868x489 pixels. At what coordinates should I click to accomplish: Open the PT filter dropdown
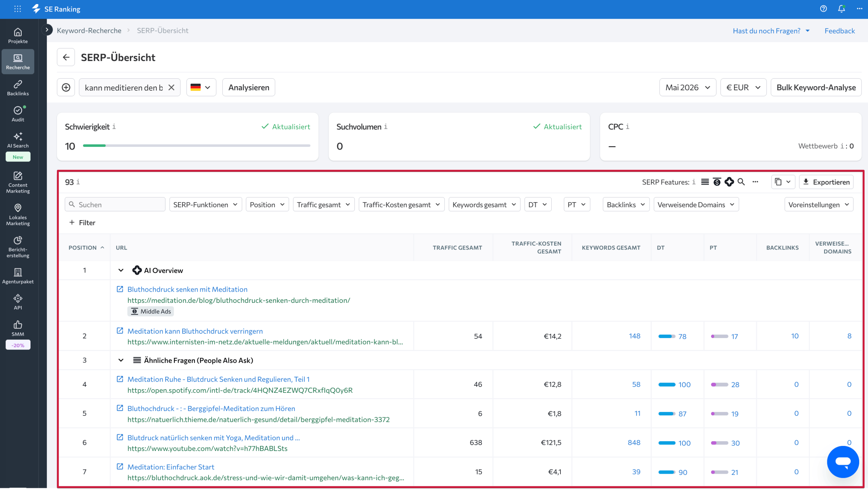pos(577,204)
